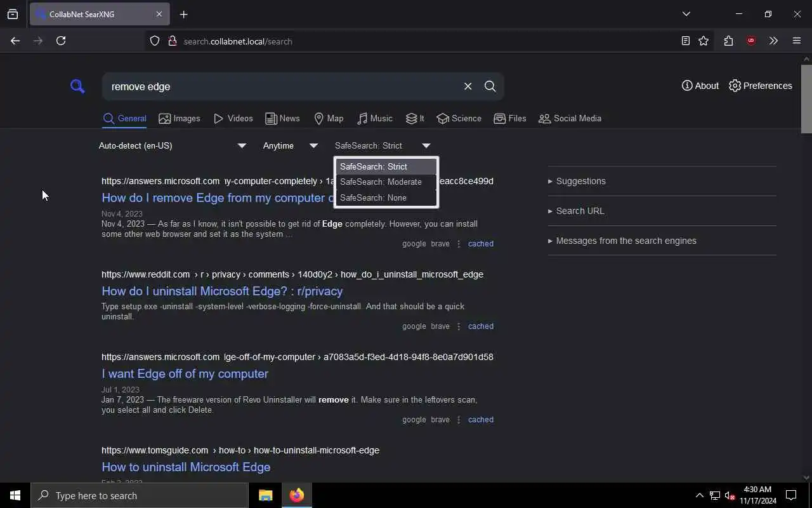Image resolution: width=812 pixels, height=508 pixels.
Task: Click the page vertical scrollbar thumb
Action: pos(806,98)
